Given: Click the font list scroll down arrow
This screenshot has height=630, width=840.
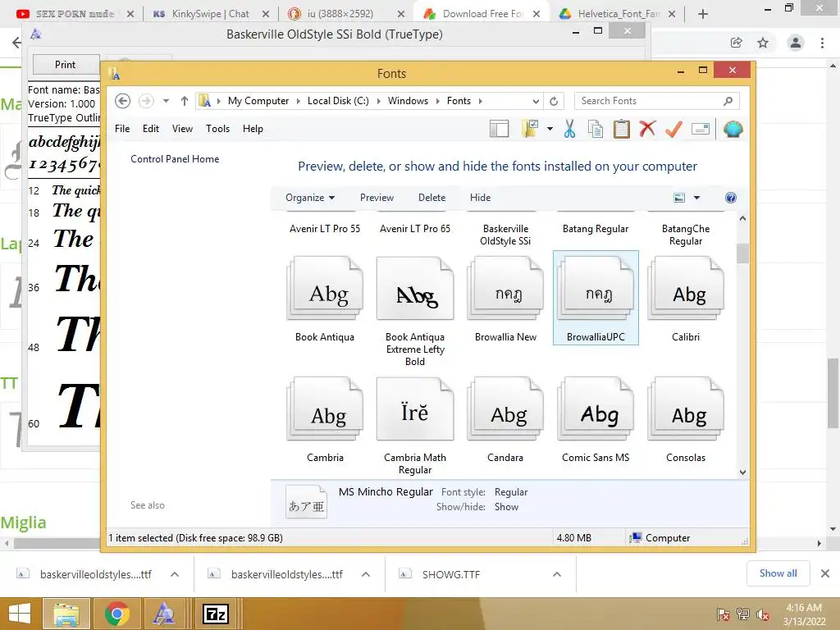Looking at the screenshot, I should tap(742, 472).
